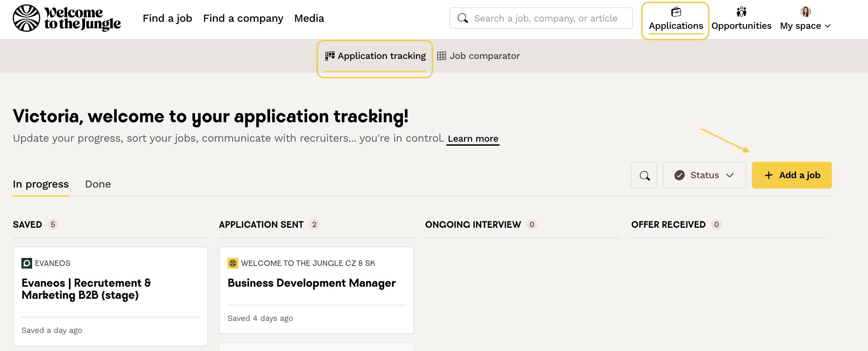868x351 pixels.
Task: Switch to the Done tab
Action: (x=98, y=184)
